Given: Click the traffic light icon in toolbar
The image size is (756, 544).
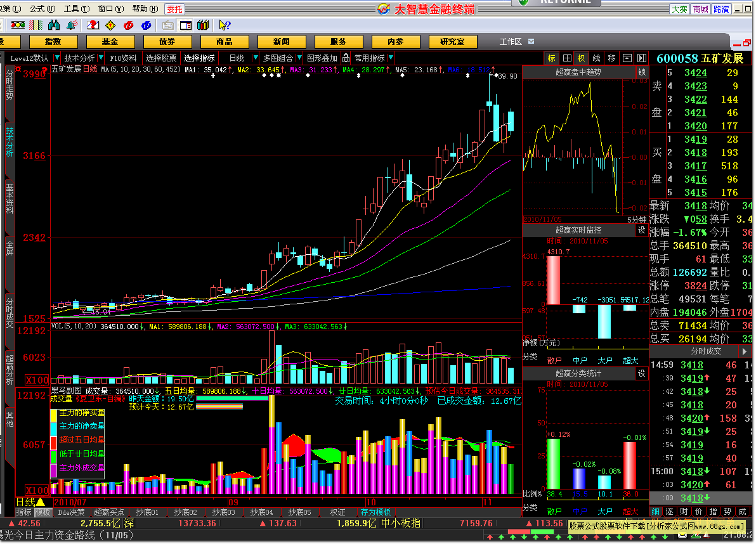Looking at the screenshot, I should tap(18, 25).
